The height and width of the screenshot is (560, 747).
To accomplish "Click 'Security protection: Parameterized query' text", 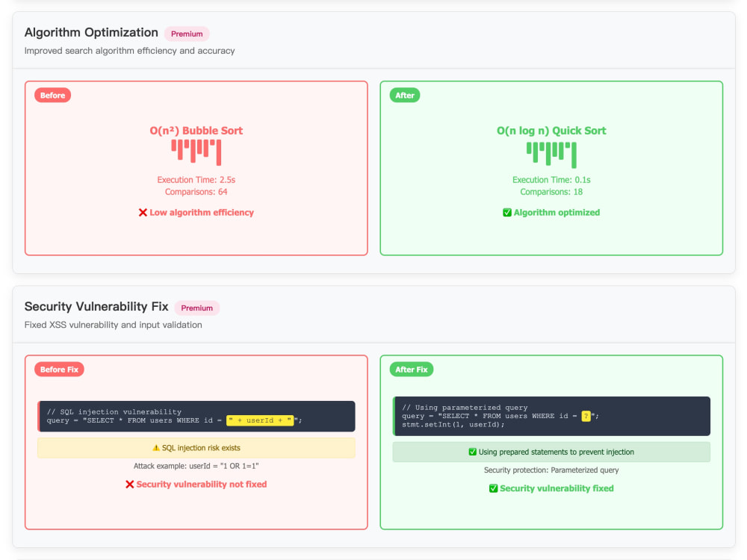I will pos(552,470).
